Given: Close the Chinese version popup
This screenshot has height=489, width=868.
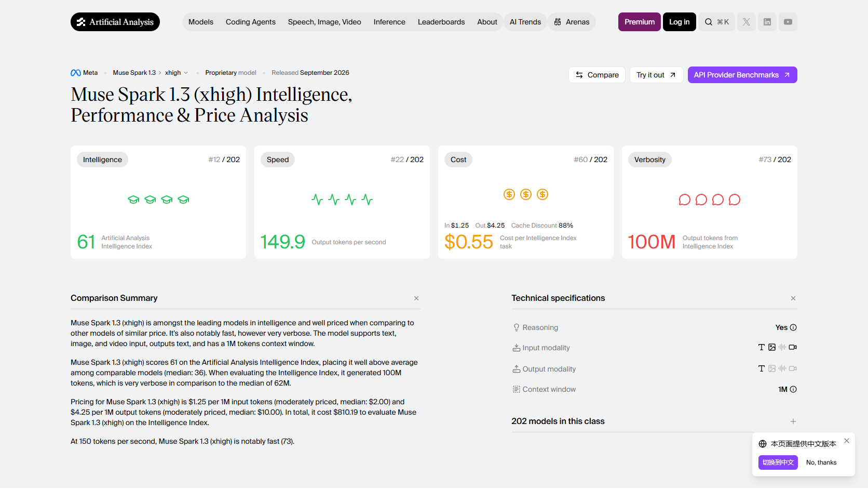Looking at the screenshot, I should click(x=847, y=441).
